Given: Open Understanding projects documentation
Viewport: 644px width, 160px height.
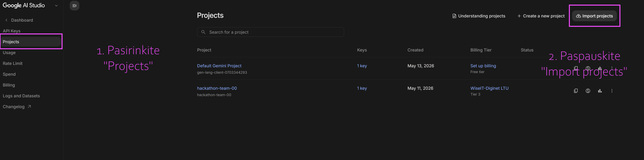Looking at the screenshot, I should tap(479, 16).
